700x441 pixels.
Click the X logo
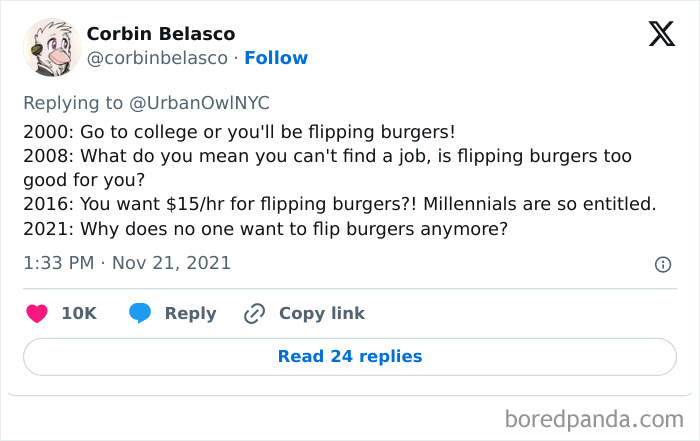click(661, 35)
